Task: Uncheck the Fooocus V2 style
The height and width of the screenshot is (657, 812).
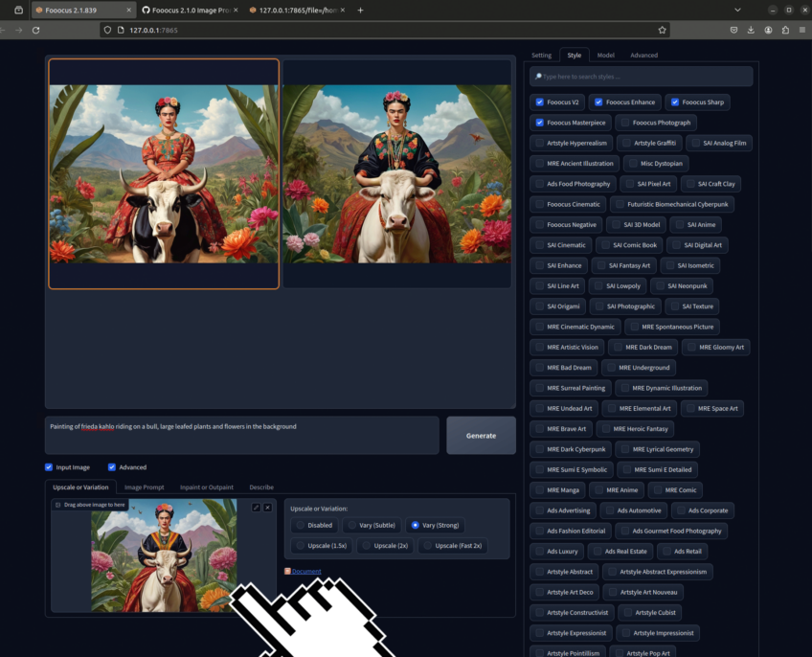Action: [x=540, y=102]
